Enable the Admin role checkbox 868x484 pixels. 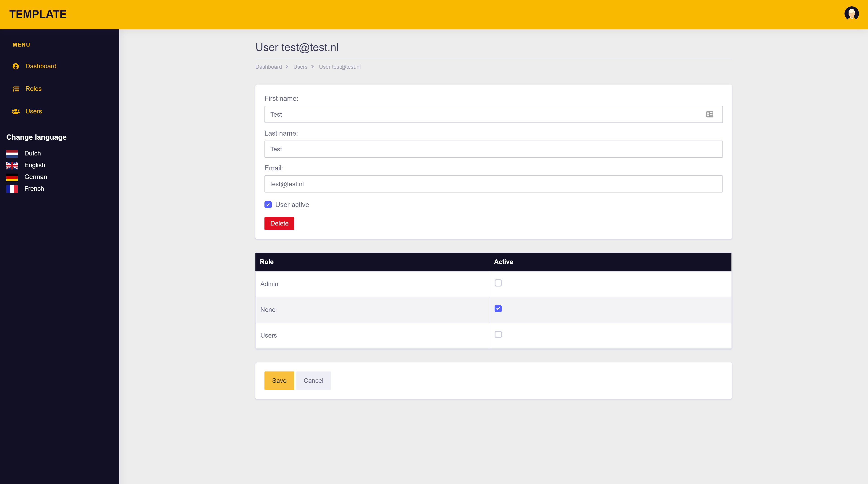click(498, 283)
